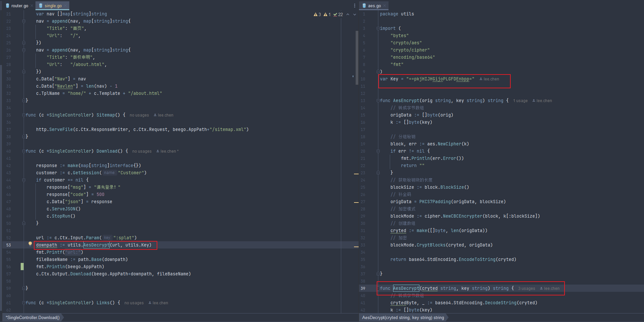The height and width of the screenshot is (322, 644).
Task: Click the 3 warnings inspection indicator
Action: pos(317,14)
